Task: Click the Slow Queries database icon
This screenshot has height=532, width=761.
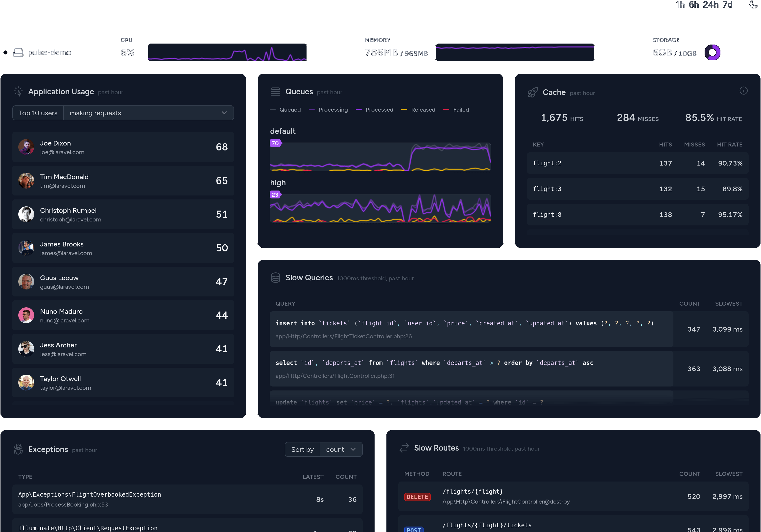Action: click(x=275, y=278)
